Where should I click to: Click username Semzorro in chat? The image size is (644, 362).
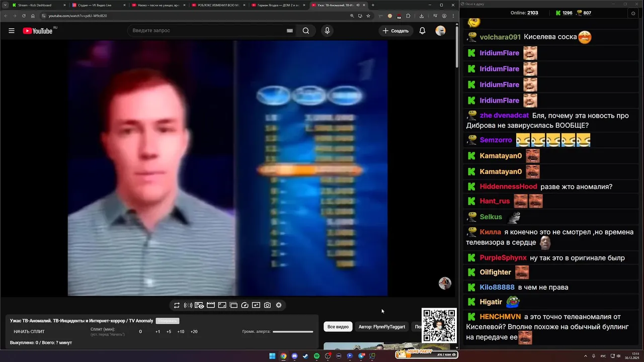496,140
